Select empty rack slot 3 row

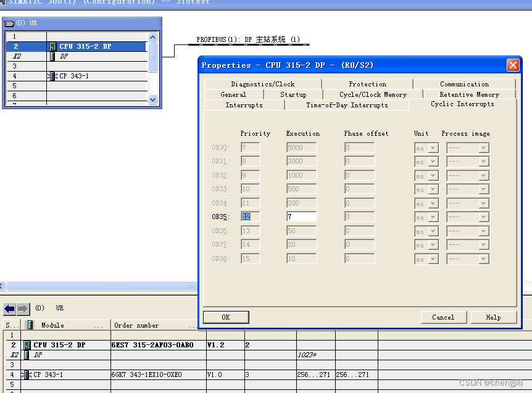77,66
